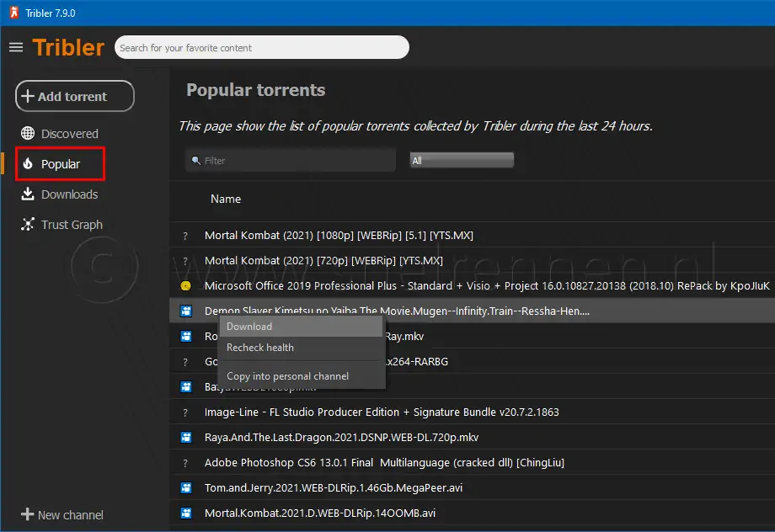The image size is (775, 532).
Task: Focus the search for favorite content field
Action: 262,47
